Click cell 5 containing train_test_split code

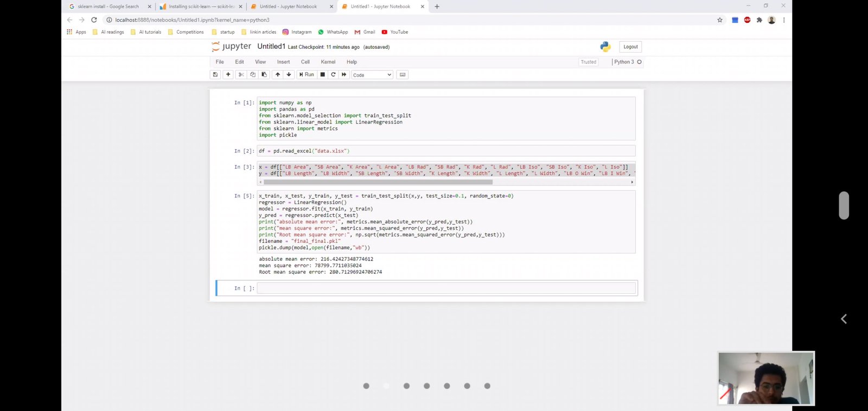tap(446, 222)
